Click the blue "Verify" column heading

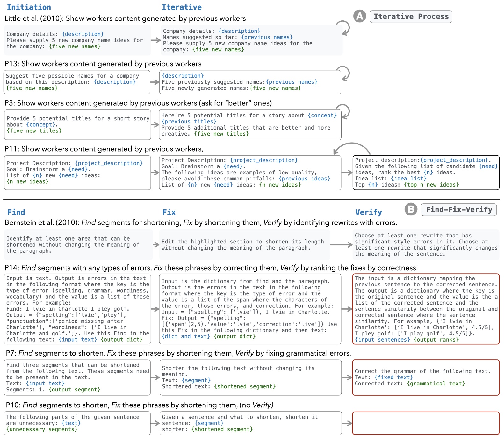pos(368,212)
